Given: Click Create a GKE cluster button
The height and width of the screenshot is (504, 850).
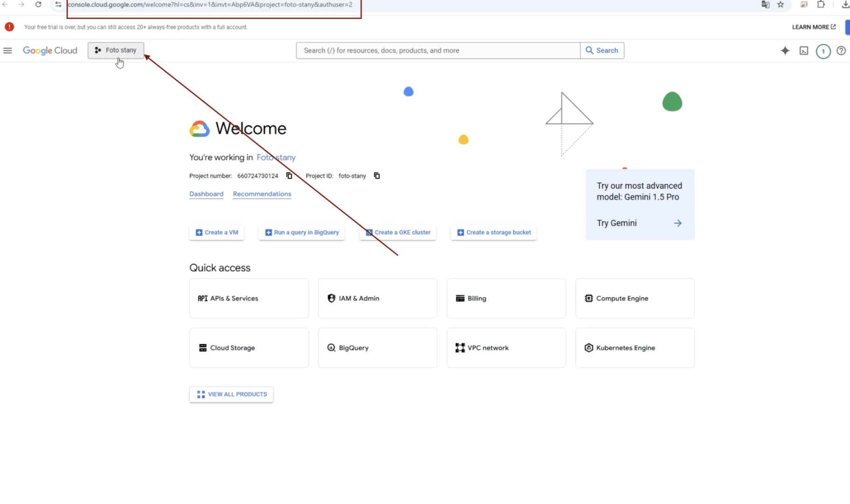Looking at the screenshot, I should coord(398,232).
